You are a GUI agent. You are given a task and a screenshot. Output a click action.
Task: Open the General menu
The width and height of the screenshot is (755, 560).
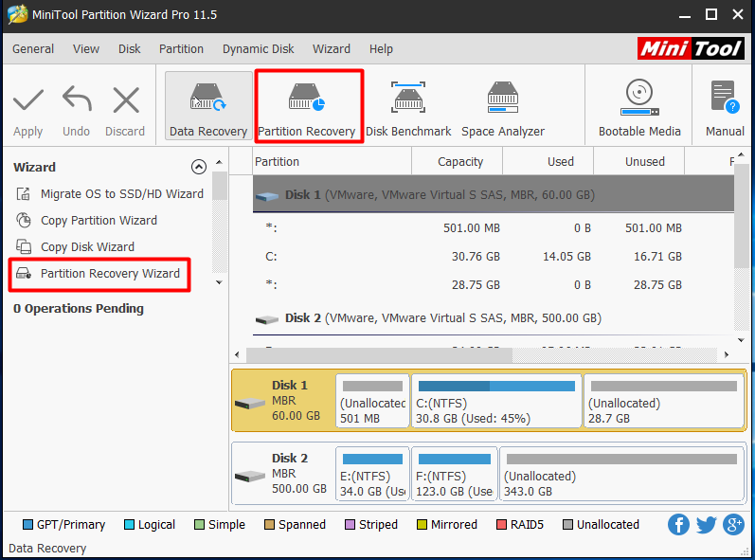33,49
